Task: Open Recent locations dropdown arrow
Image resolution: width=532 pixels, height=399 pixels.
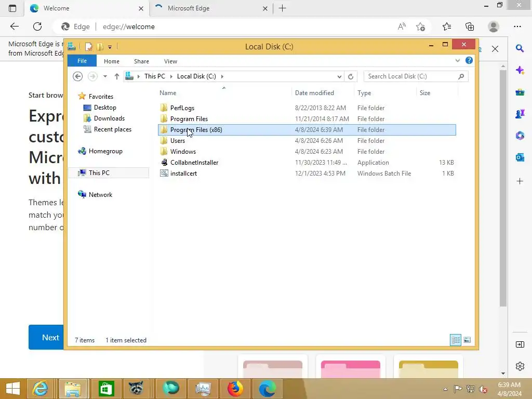Action: click(x=105, y=76)
